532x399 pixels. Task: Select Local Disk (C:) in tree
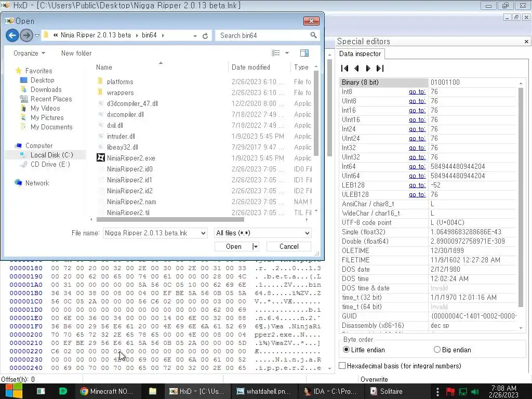coord(51,155)
